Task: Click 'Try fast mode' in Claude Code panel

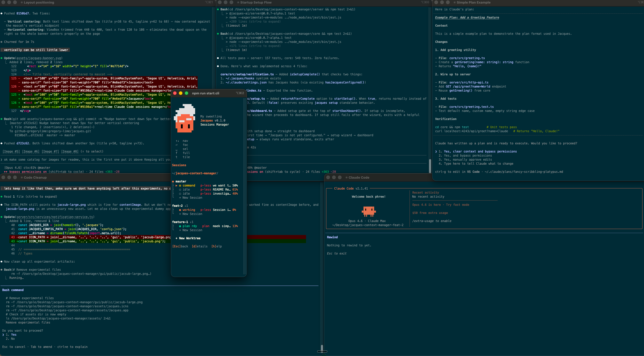Action: point(457,205)
